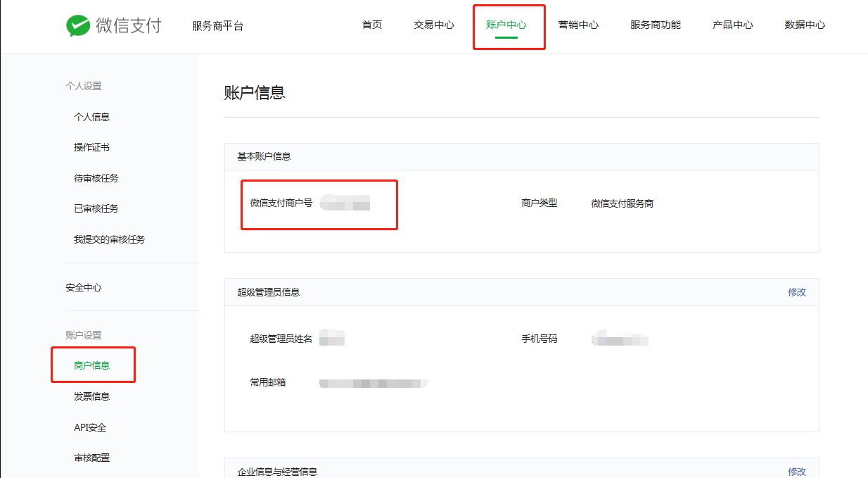
Task: Click 修改 for 超级管理员信息
Action: tap(797, 292)
